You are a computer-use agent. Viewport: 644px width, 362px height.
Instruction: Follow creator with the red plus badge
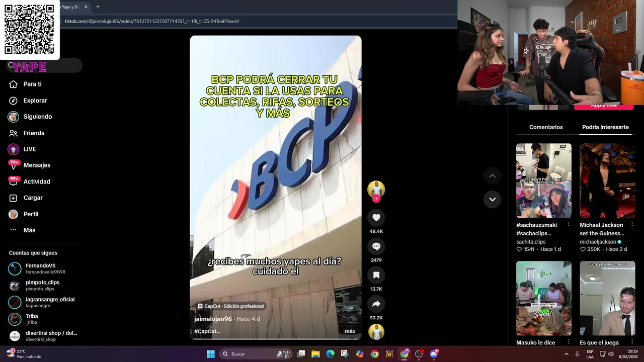[x=376, y=199]
